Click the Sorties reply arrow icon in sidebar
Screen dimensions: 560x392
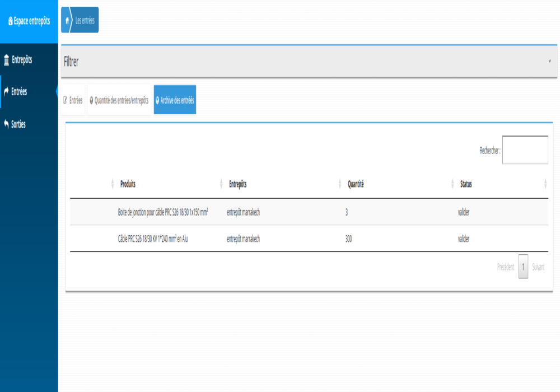[7, 124]
